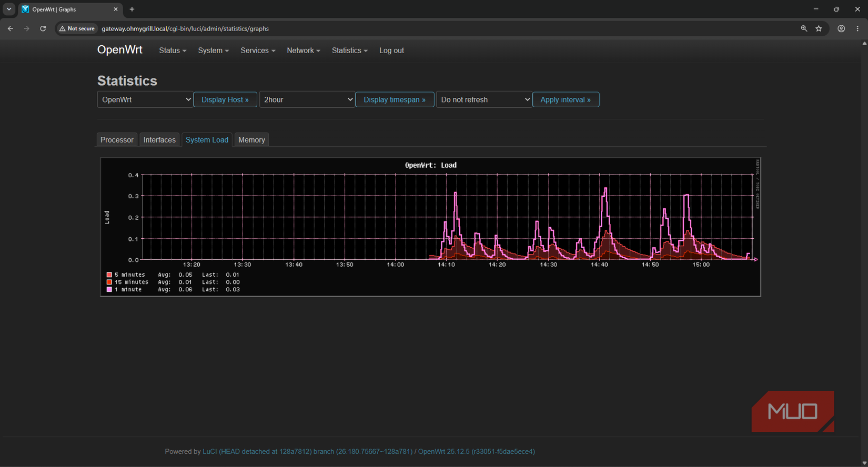The height and width of the screenshot is (467, 868).
Task: Expand the System menu
Action: [213, 50]
